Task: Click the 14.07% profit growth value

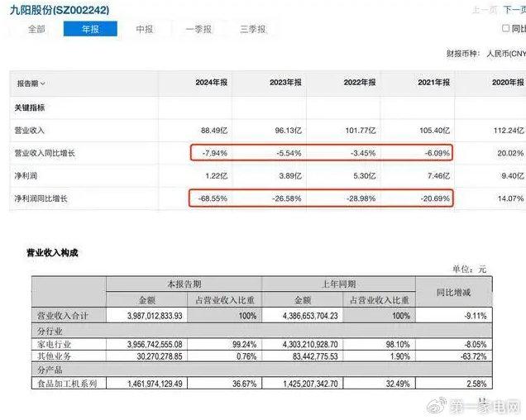Action: pyautogui.click(x=510, y=198)
